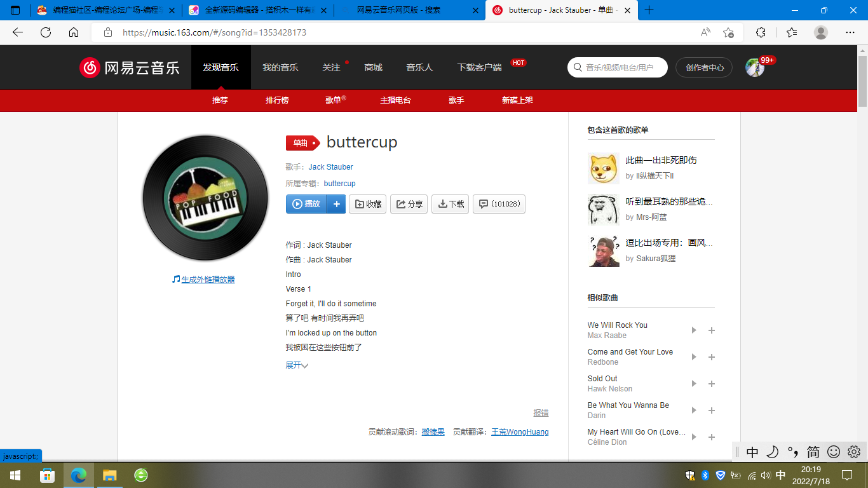
Task: Click the NetEase Cloud Music logo
Action: (130, 67)
